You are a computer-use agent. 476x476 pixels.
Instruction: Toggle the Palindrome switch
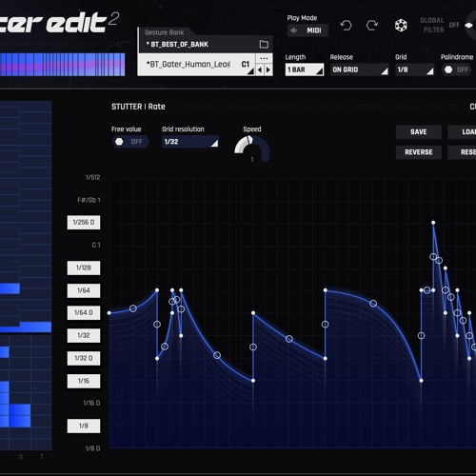click(456, 69)
